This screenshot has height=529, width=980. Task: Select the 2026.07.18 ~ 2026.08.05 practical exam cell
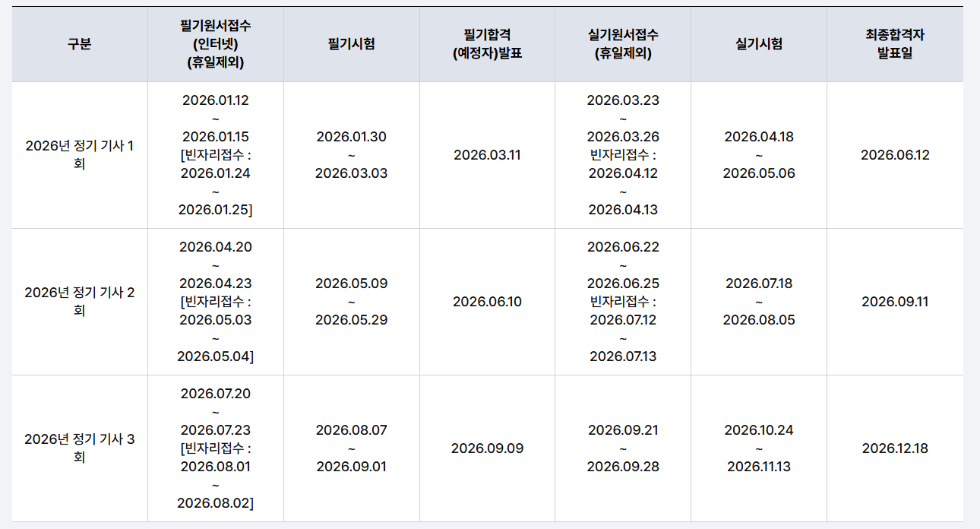pos(759,302)
